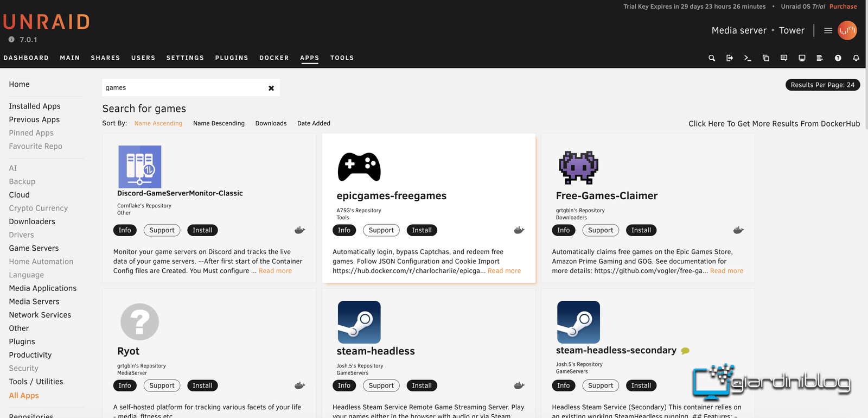Open the Tools tab
868x418 pixels.
point(342,58)
